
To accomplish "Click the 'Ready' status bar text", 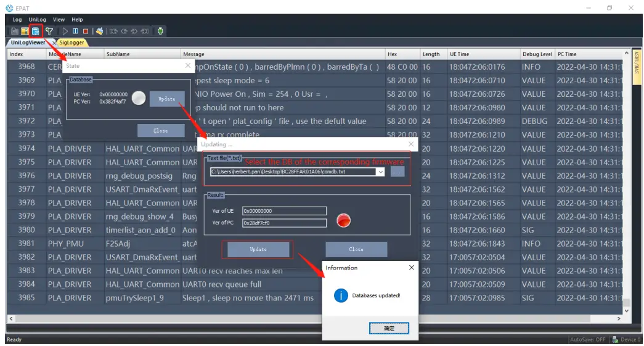I will coord(14,339).
